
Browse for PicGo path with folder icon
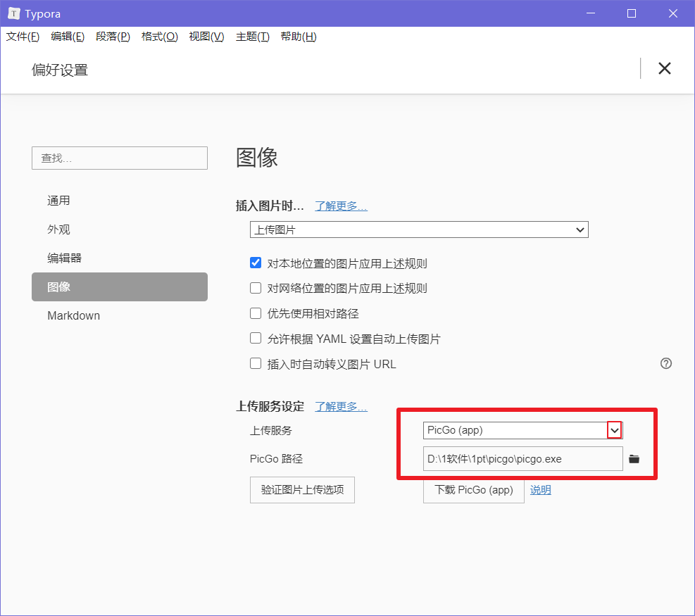click(634, 459)
